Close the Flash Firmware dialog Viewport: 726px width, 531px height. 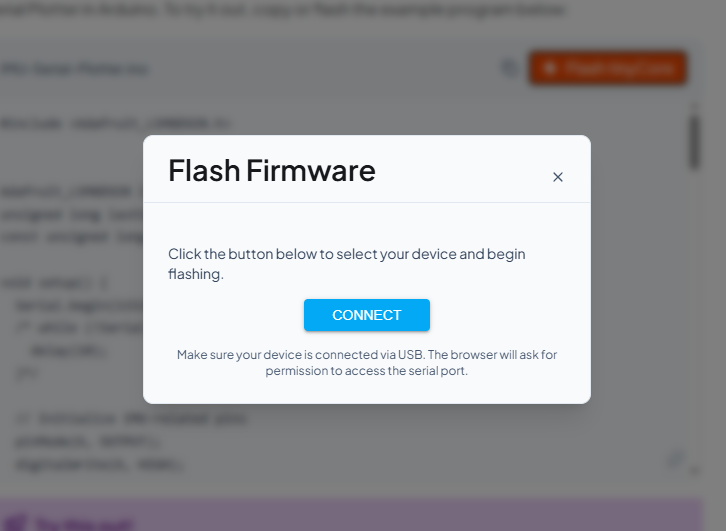pos(558,177)
